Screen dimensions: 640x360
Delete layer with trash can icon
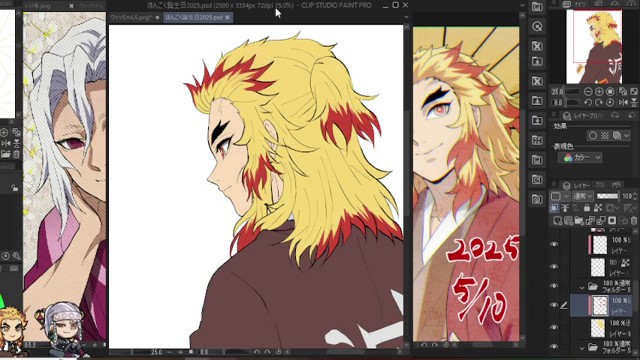pos(633,221)
